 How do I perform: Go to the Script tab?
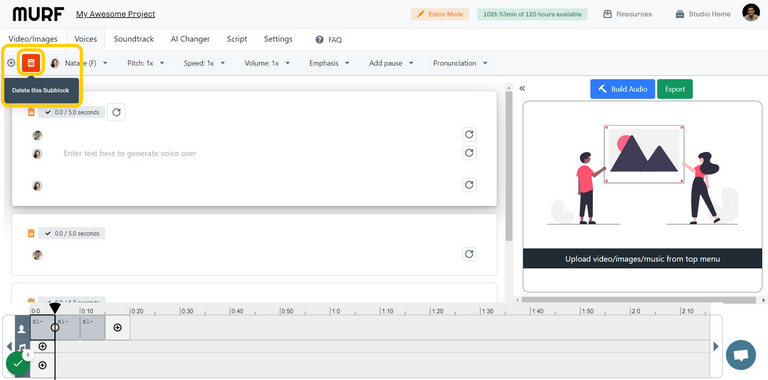click(237, 39)
